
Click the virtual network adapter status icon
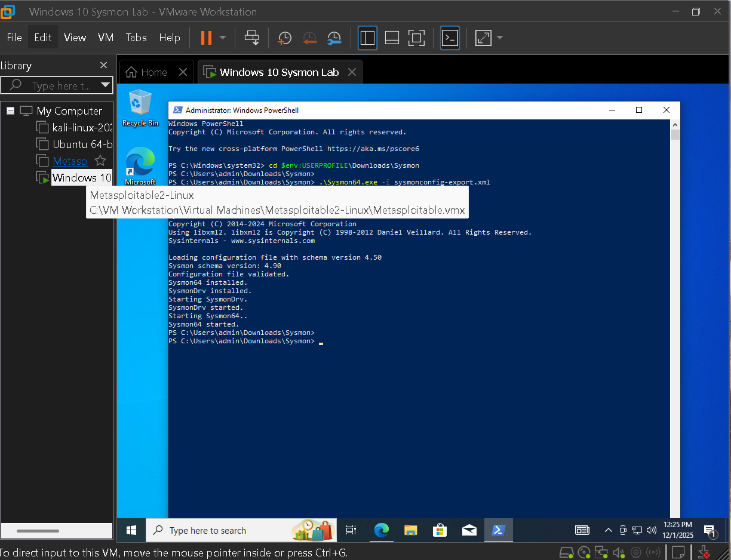tap(601, 552)
